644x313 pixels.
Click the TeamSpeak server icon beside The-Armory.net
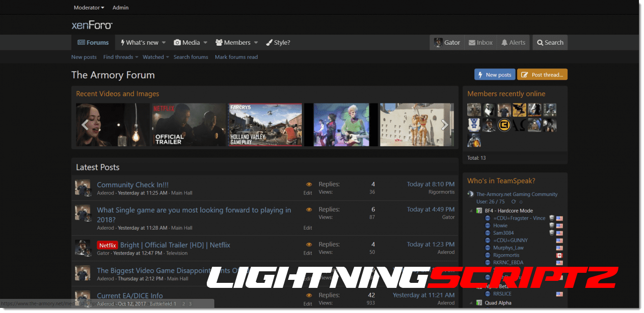pos(470,194)
